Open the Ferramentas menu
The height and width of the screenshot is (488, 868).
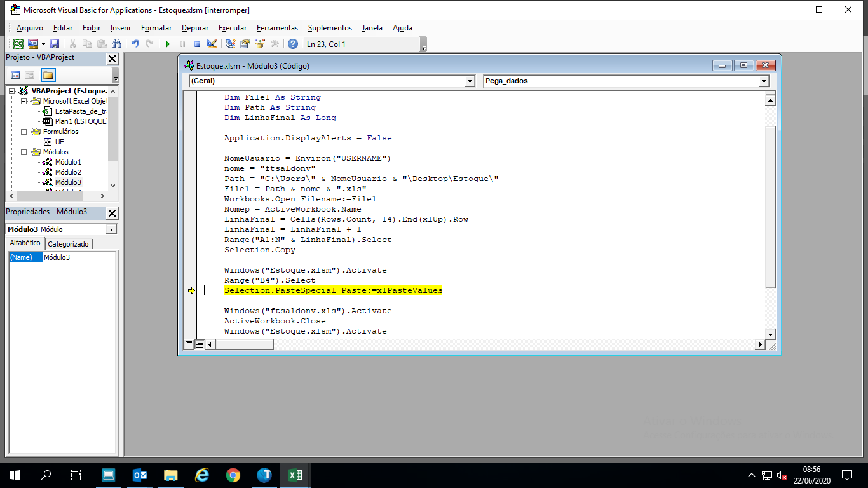pos(277,28)
